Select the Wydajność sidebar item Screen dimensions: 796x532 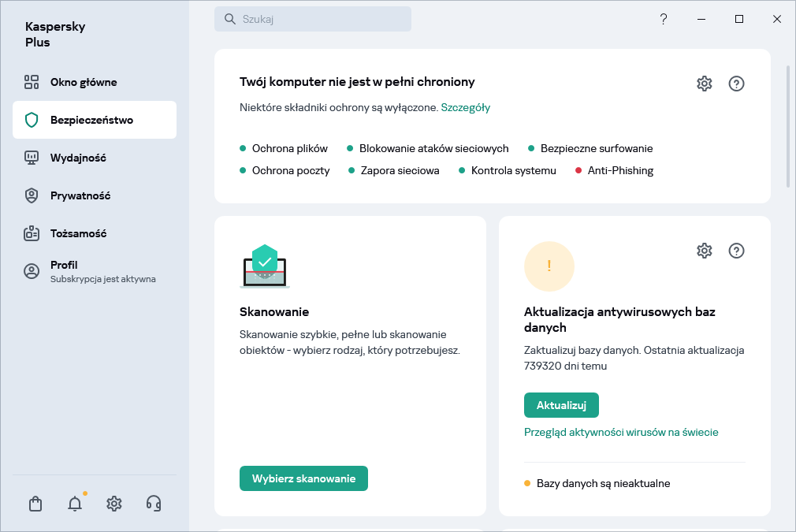(x=78, y=158)
